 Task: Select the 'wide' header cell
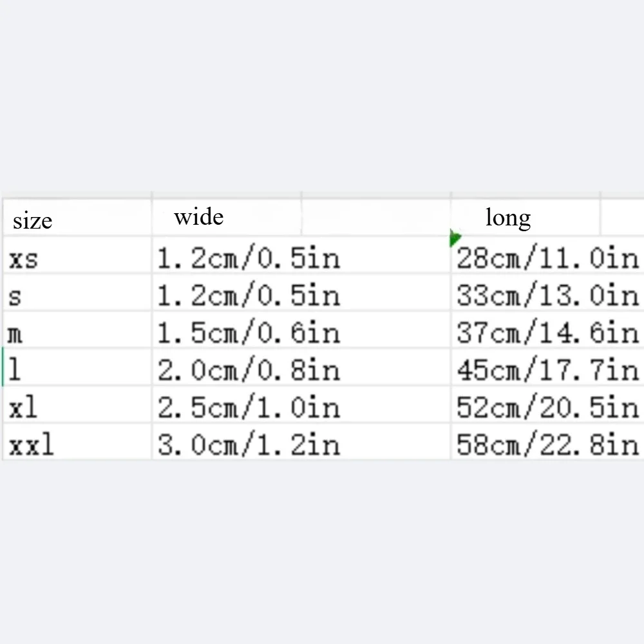coord(199,217)
